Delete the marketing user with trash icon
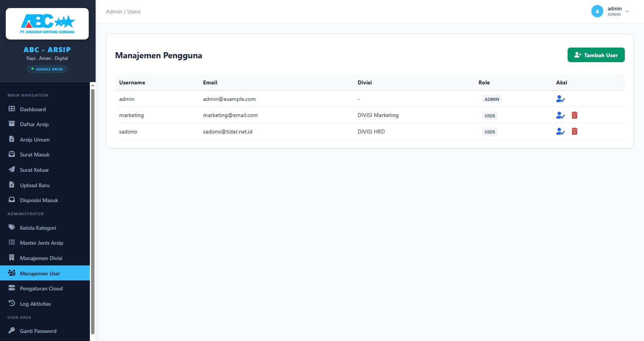Screen dimensions: 644x341 click(574, 115)
